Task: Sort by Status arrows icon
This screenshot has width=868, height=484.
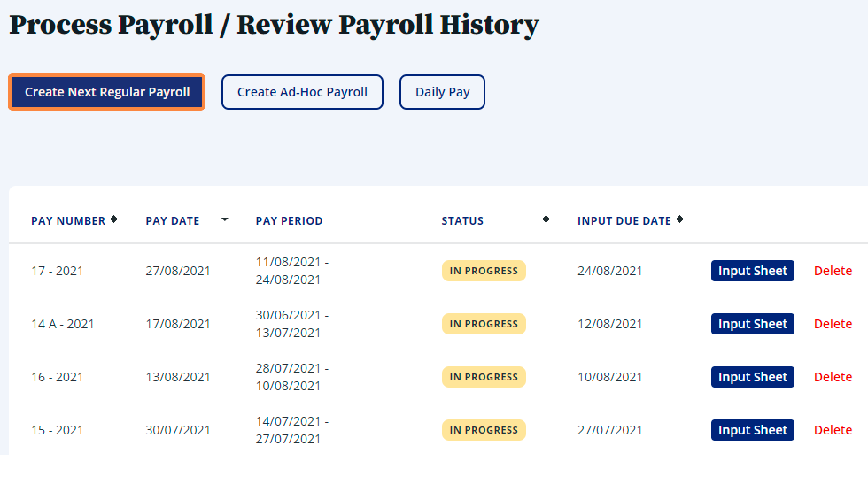Action: coord(546,219)
